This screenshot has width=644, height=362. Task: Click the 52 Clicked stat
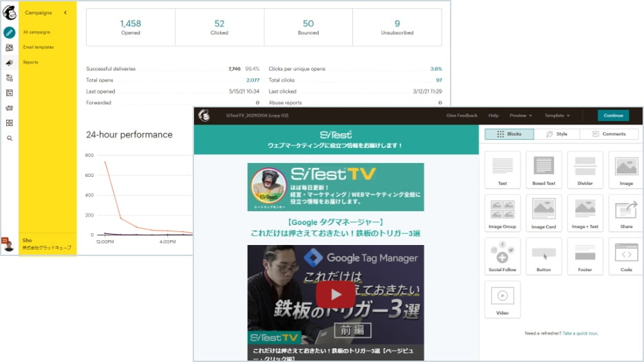(x=219, y=27)
